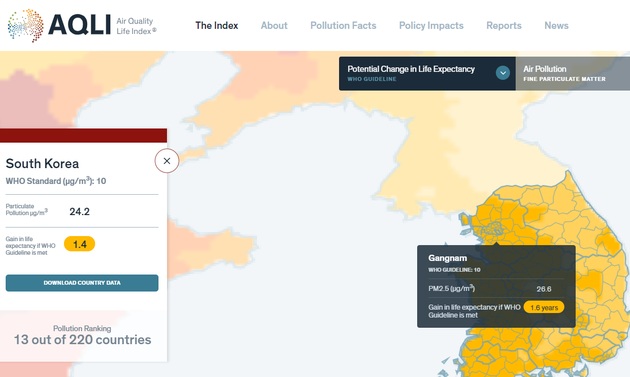Click Download Country Data button
The height and width of the screenshot is (377, 630).
tap(82, 283)
